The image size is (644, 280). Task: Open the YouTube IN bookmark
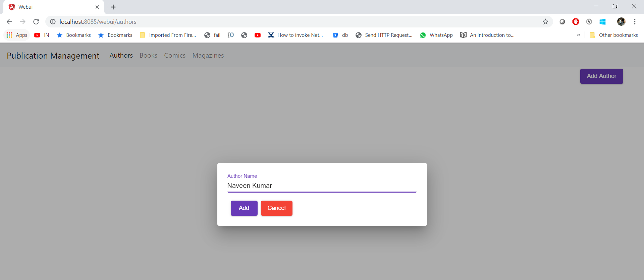(42, 35)
